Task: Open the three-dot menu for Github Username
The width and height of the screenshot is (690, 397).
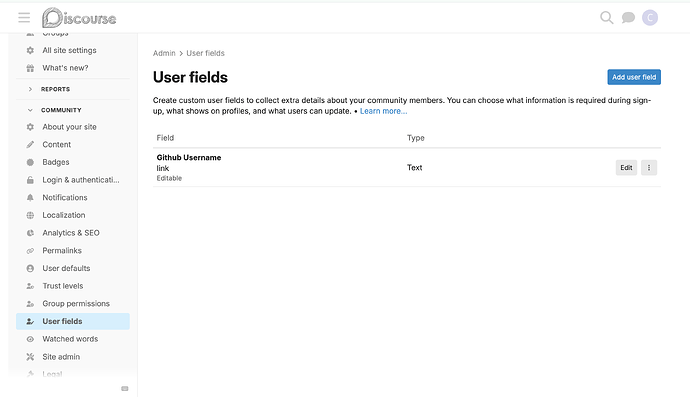Action: coord(649,167)
